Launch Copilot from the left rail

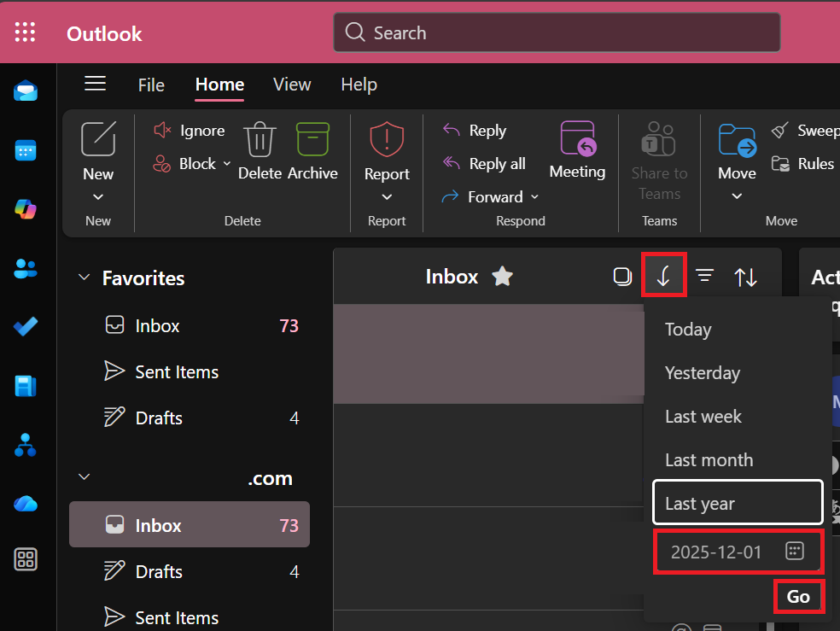tap(25, 209)
